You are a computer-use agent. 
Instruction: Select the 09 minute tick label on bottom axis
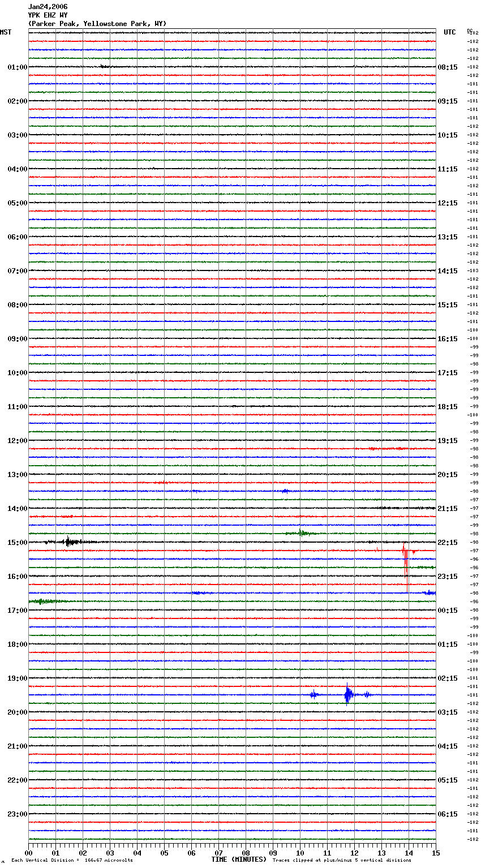(273, 853)
